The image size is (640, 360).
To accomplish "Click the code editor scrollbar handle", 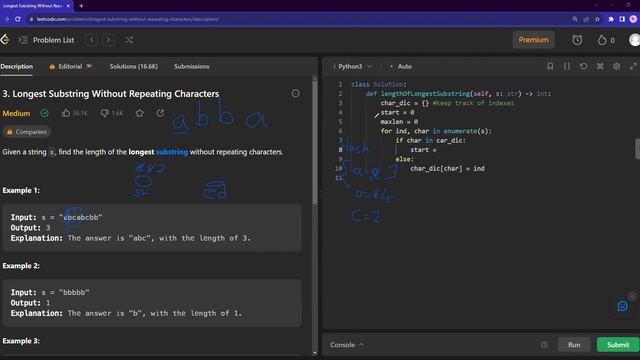I will (x=637, y=149).
